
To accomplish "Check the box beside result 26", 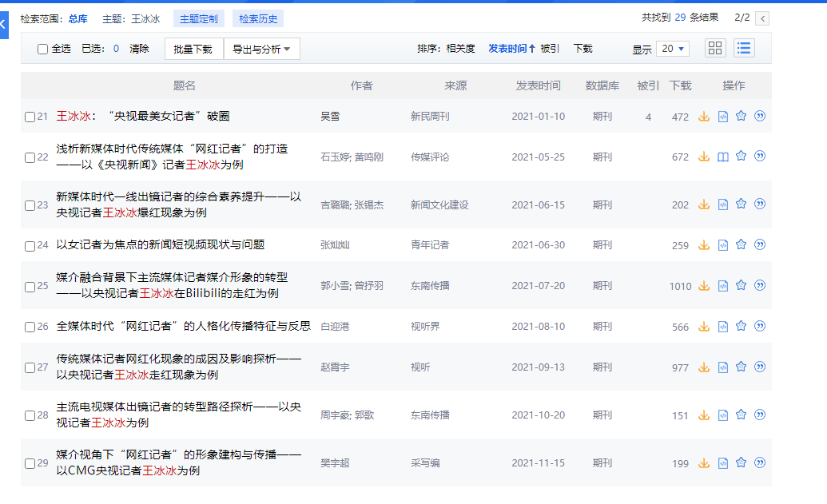I will tap(30, 327).
